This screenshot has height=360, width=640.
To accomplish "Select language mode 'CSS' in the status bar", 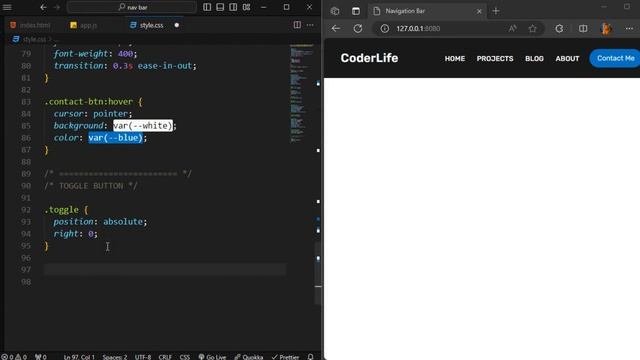I will click(x=184, y=357).
